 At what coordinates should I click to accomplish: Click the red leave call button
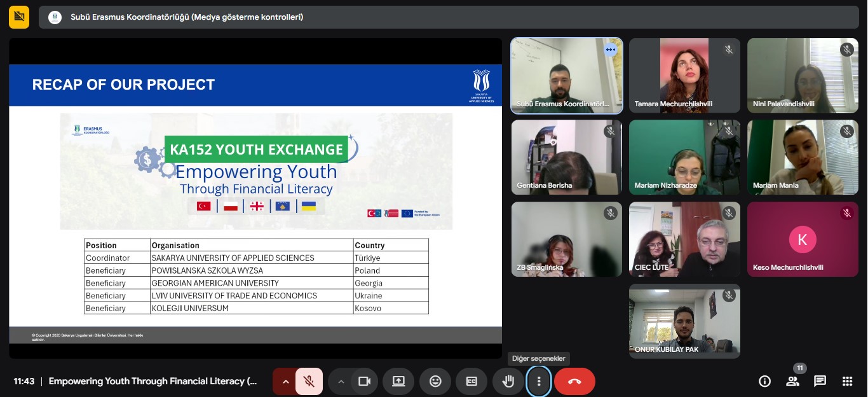pyautogui.click(x=574, y=381)
